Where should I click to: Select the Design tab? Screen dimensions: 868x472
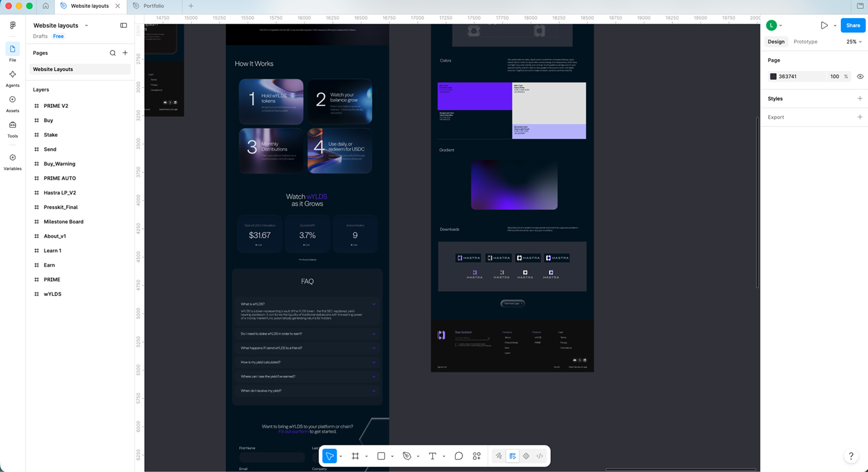tap(776, 42)
